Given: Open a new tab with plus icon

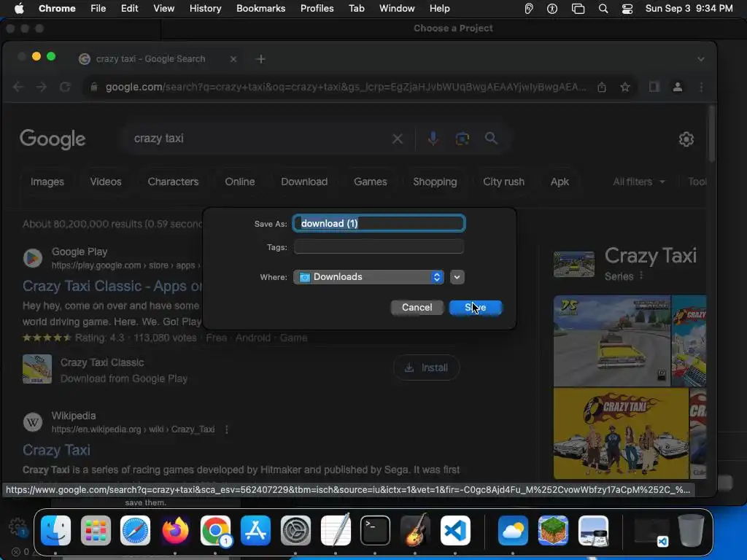Looking at the screenshot, I should point(260,59).
